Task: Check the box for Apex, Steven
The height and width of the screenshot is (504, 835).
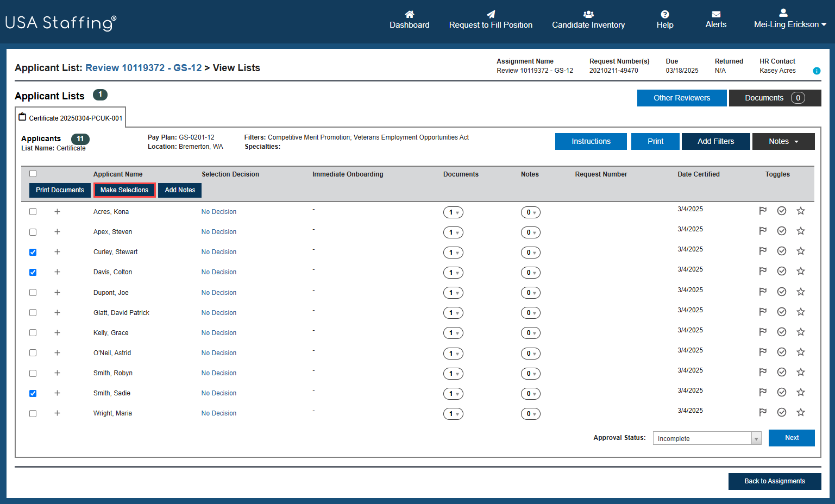Action: point(33,232)
